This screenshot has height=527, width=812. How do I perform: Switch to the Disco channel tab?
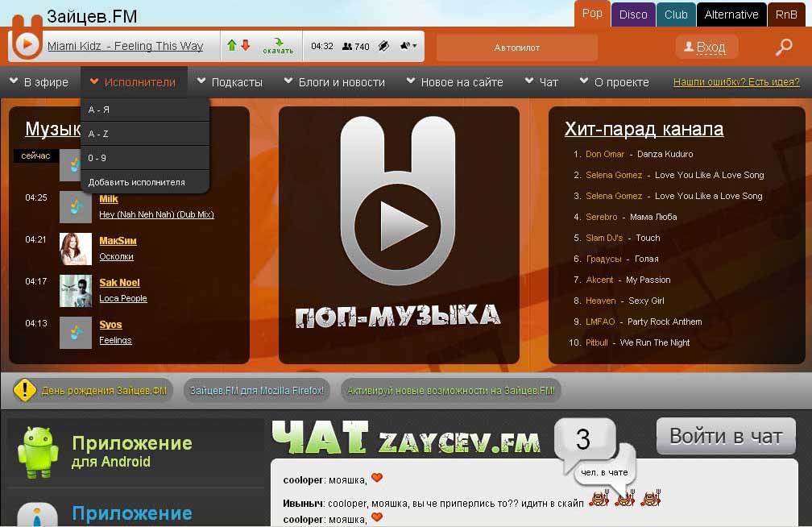coord(633,15)
